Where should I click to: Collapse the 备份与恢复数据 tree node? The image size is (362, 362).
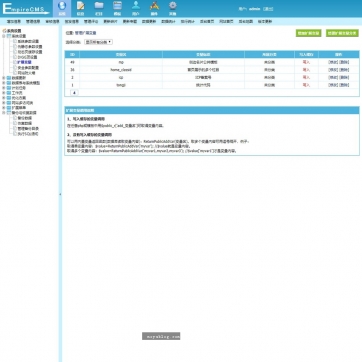coord(4,113)
